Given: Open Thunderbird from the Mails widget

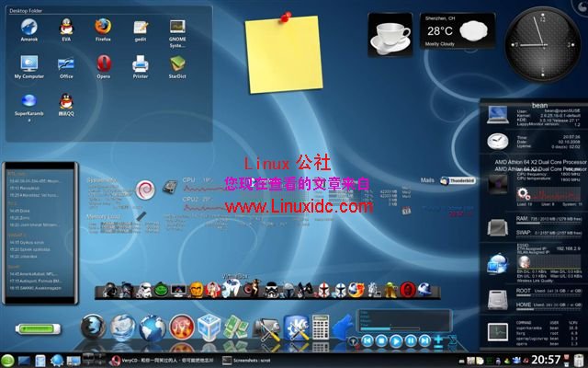Looking at the screenshot, I should [x=458, y=180].
